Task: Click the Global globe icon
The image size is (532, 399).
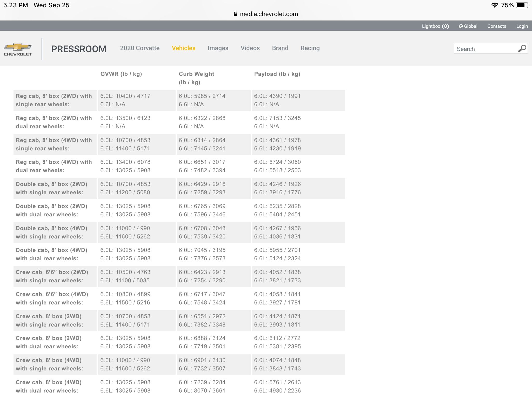Action: coord(461,26)
